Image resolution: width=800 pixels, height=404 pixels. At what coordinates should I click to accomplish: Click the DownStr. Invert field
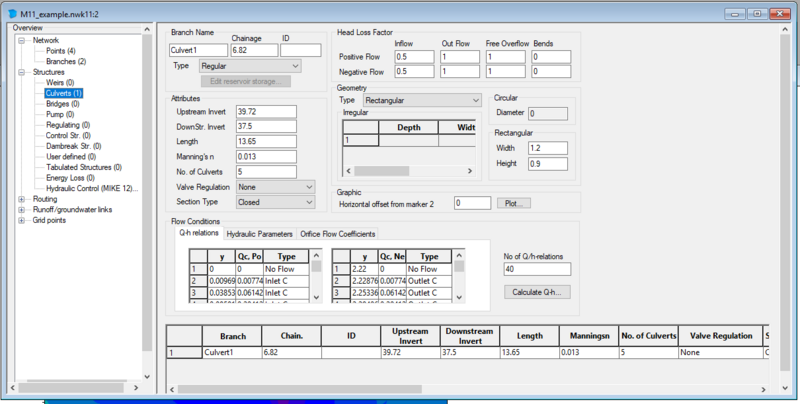click(x=266, y=127)
